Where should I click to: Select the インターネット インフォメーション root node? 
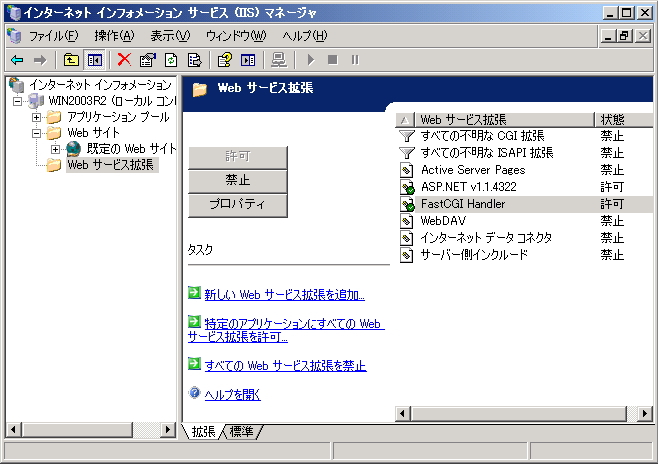pyautogui.click(x=100, y=85)
